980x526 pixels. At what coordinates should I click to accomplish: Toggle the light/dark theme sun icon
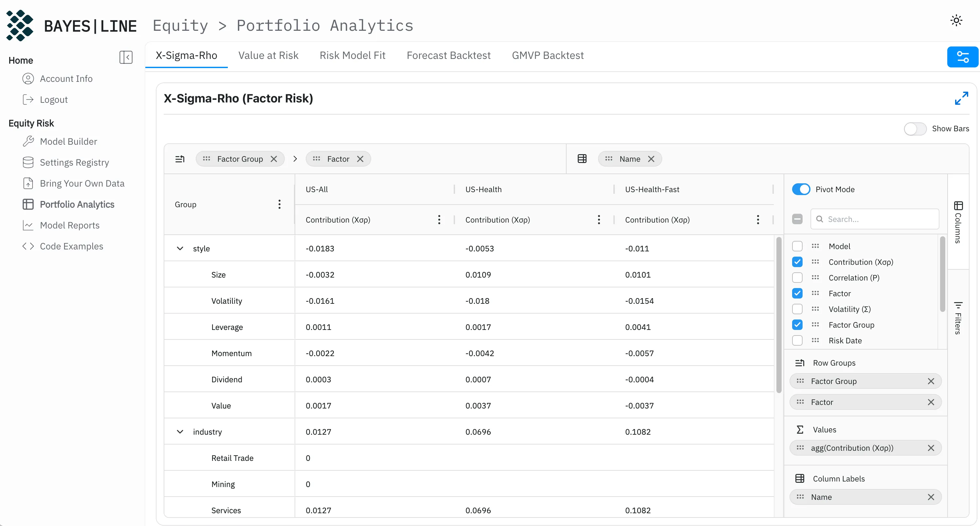pyautogui.click(x=956, y=20)
